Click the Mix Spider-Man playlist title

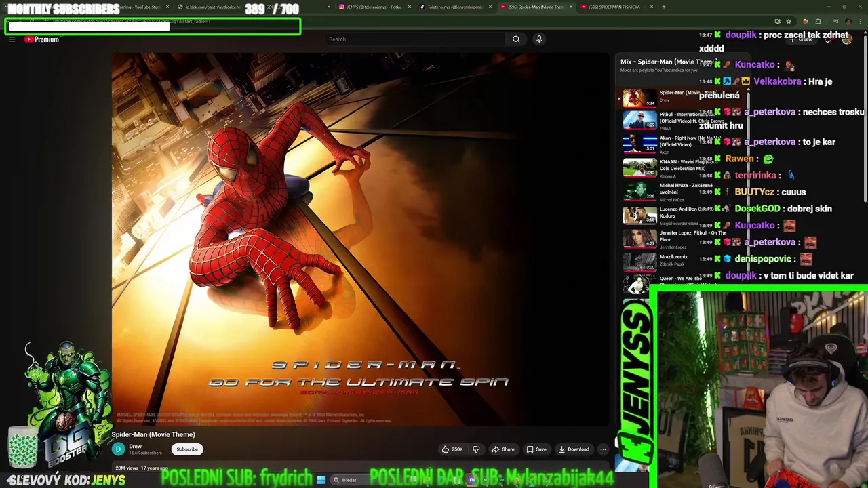tap(667, 62)
